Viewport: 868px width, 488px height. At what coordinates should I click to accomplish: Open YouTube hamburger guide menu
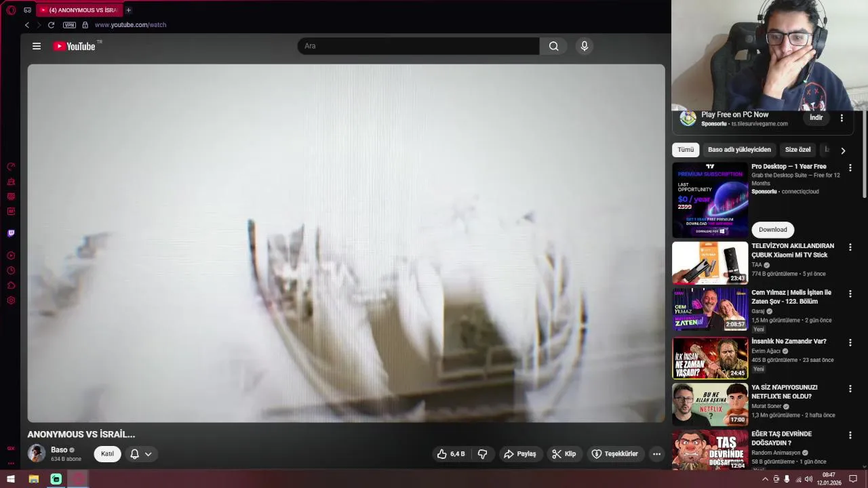(37, 46)
